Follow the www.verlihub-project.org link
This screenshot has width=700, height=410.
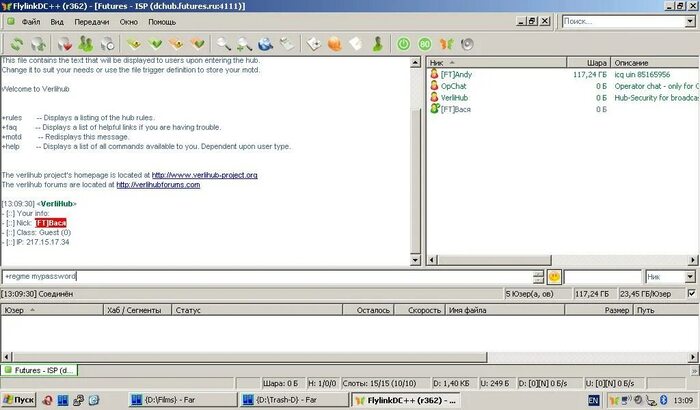point(205,175)
